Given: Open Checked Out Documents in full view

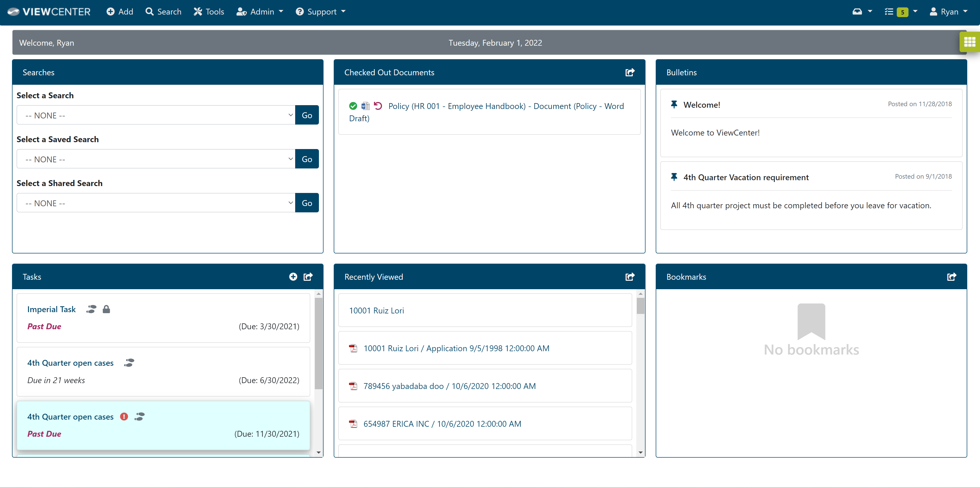Looking at the screenshot, I should 630,72.
